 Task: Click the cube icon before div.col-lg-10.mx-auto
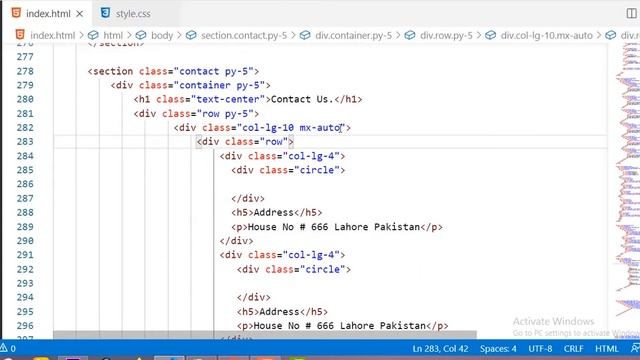pos(491,36)
